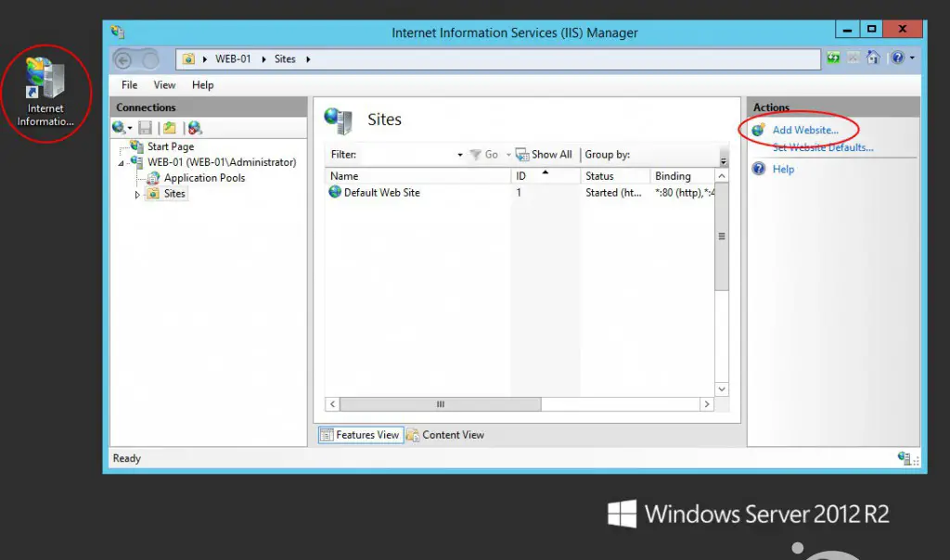This screenshot has width=950, height=560.
Task: Open the Filter dropdown arrow
Action: tap(460, 155)
